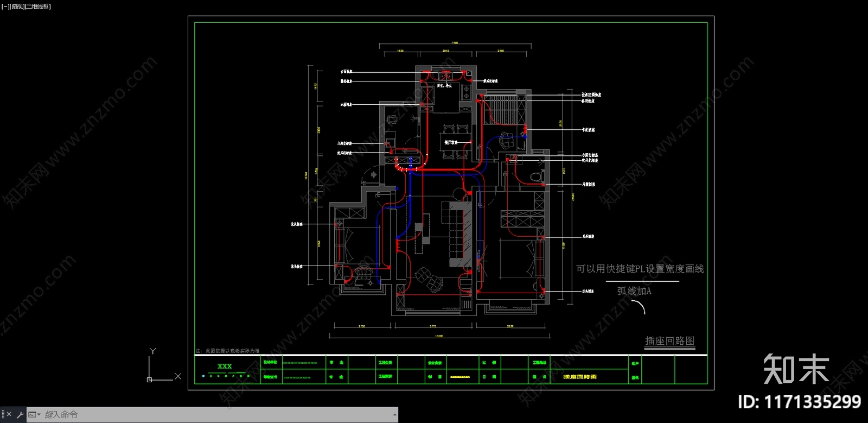
Task: Expand command history with the up arrow
Action: 394,414
